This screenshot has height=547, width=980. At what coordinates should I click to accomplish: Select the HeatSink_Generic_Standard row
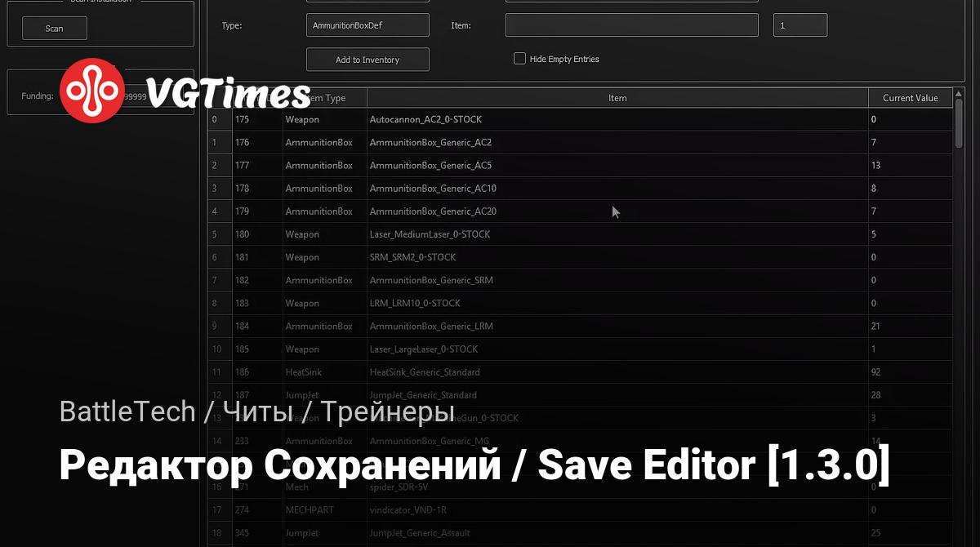(x=425, y=372)
